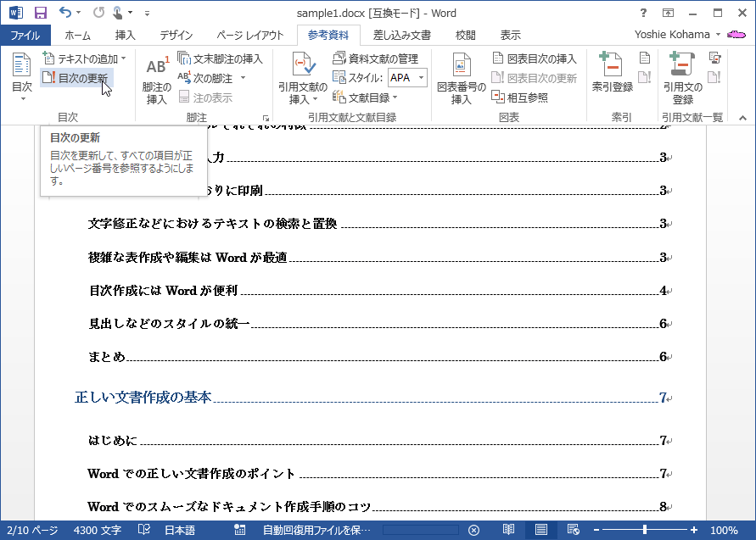Expand the 次の脚注 dropdown arrow

pos(243,78)
